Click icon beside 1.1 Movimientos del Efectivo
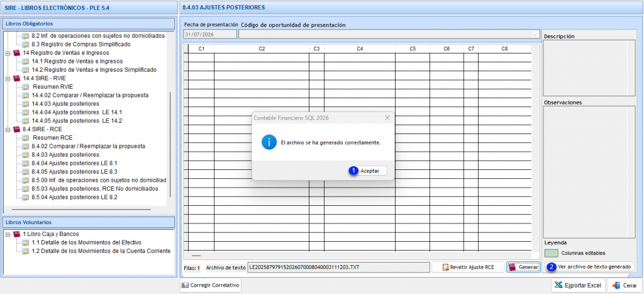 [x=25, y=242]
